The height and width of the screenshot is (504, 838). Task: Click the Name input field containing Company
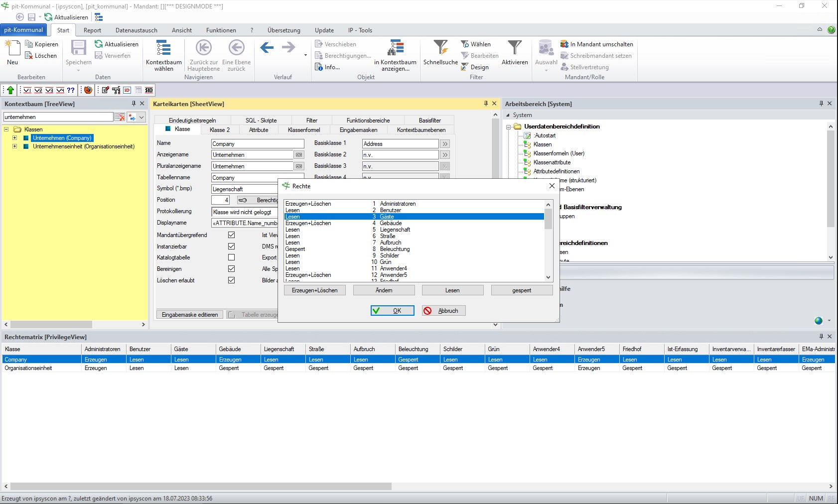click(x=257, y=144)
